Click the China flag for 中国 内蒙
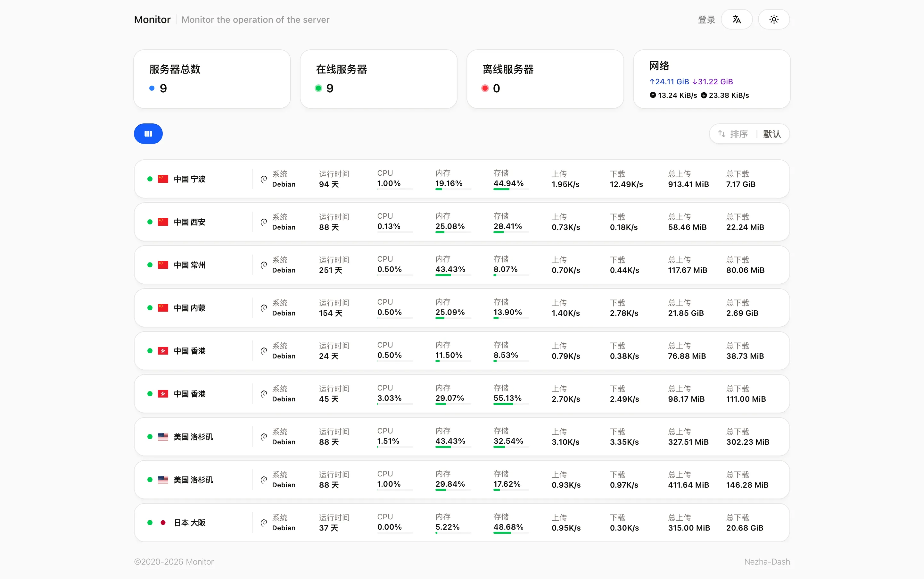The width and height of the screenshot is (924, 579). click(x=163, y=308)
